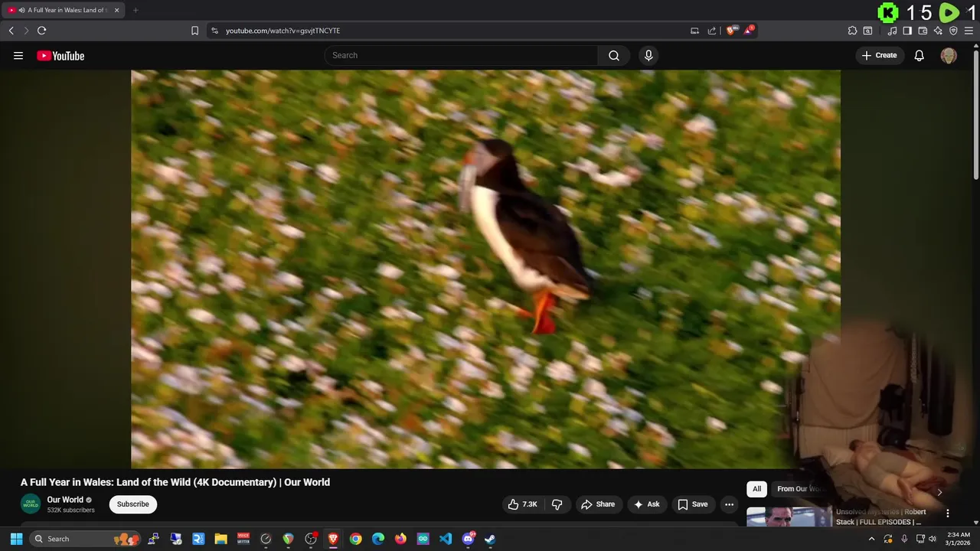This screenshot has height=551, width=980.
Task: Click the share page icon in address bar
Action: 712,31
